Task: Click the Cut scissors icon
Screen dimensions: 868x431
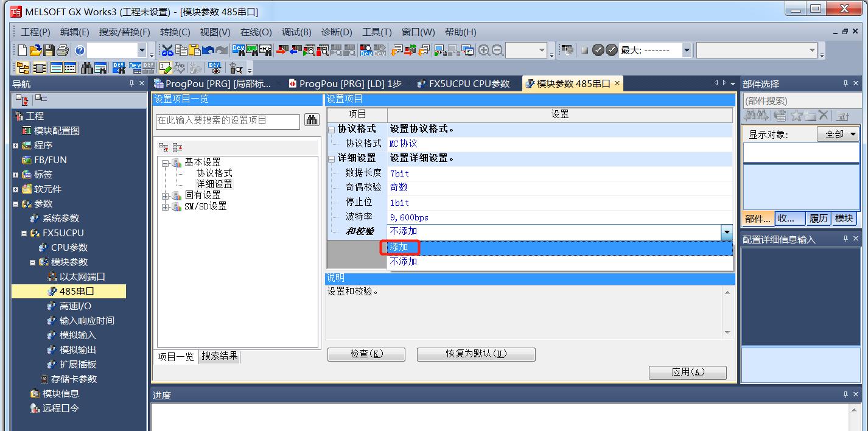Action: tap(167, 51)
